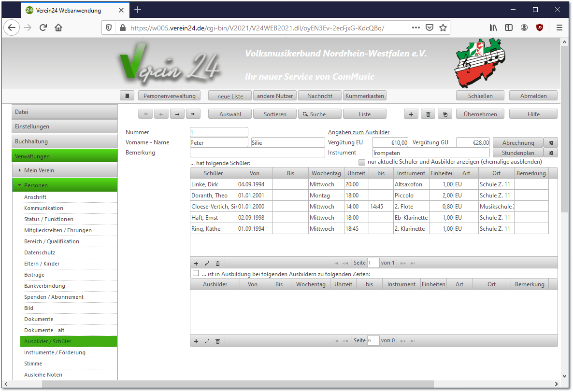573x392 pixels.
Task: Open Bankverbindung in the sidebar
Action: (44, 286)
